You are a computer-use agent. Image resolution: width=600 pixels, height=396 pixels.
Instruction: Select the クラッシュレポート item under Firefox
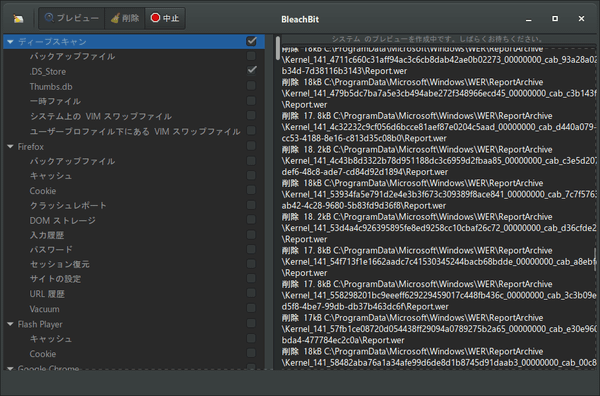click(x=68, y=205)
